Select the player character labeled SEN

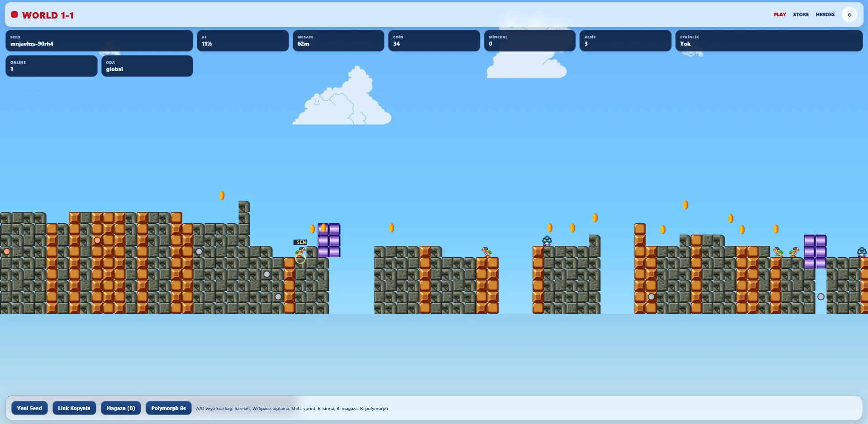pos(300,252)
